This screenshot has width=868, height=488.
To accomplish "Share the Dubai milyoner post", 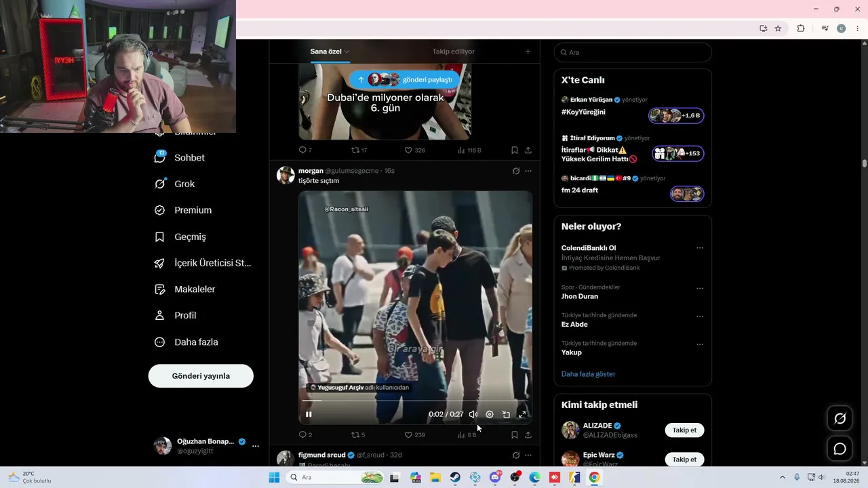I will pyautogui.click(x=528, y=150).
